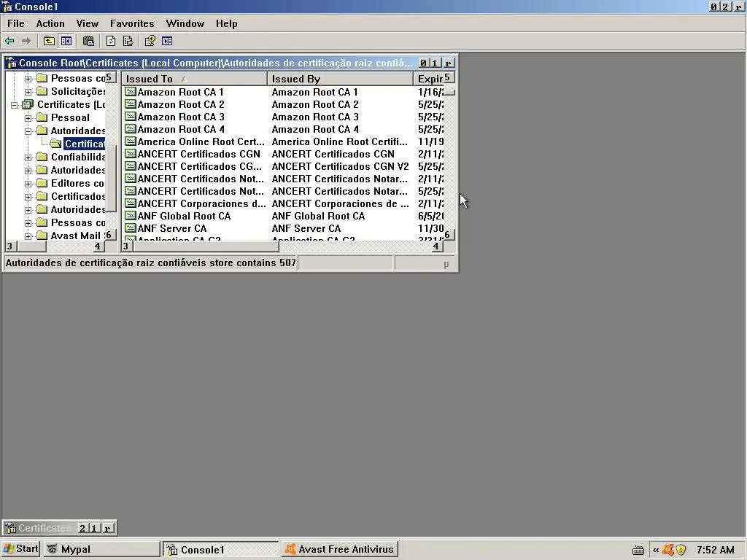Sort list by Issued By column

tap(340, 79)
